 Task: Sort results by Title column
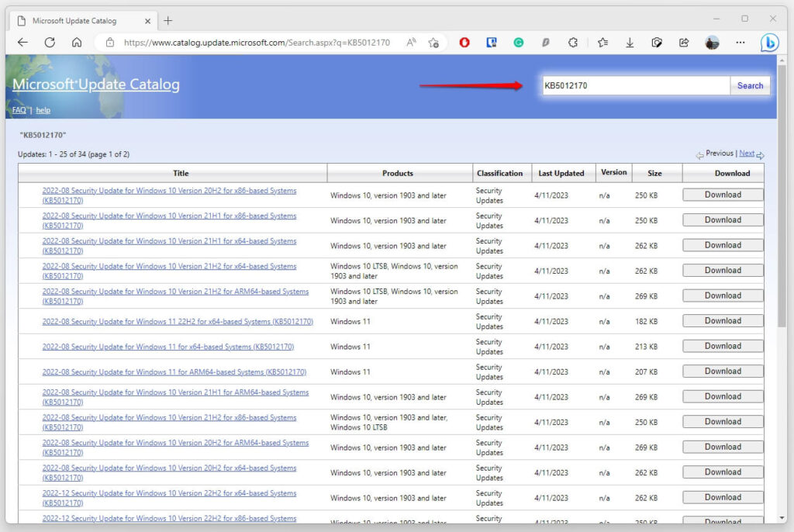coord(181,173)
